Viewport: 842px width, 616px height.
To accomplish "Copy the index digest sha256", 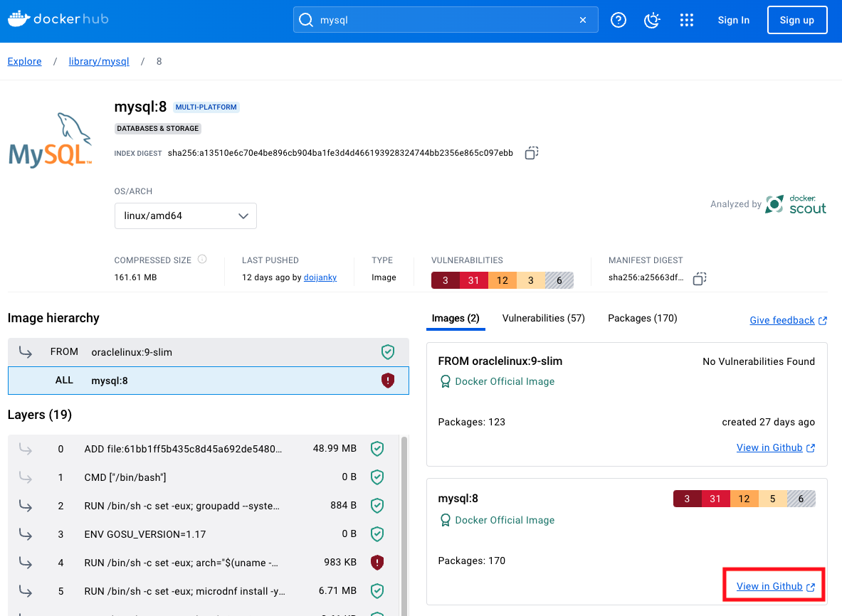I will 532,153.
